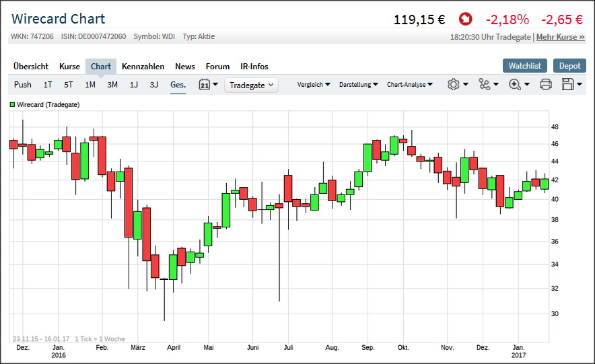This screenshot has height=364, width=595.
Task: Select 5T time range
Action: pyautogui.click(x=68, y=85)
